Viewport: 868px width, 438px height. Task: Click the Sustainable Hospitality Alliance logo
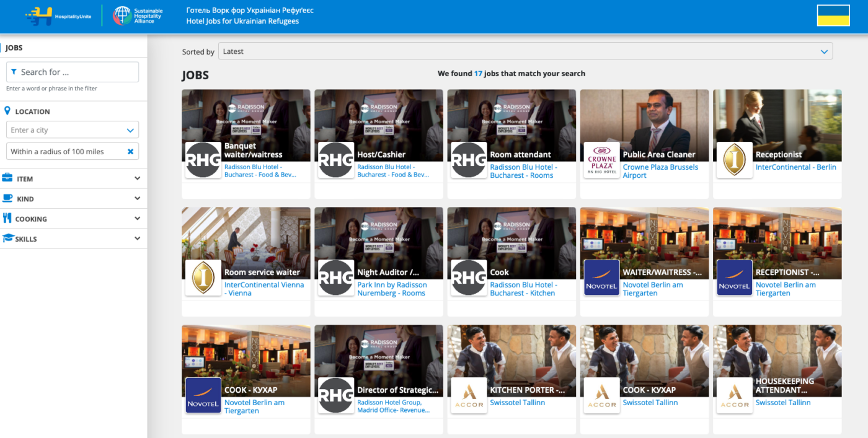click(x=138, y=16)
